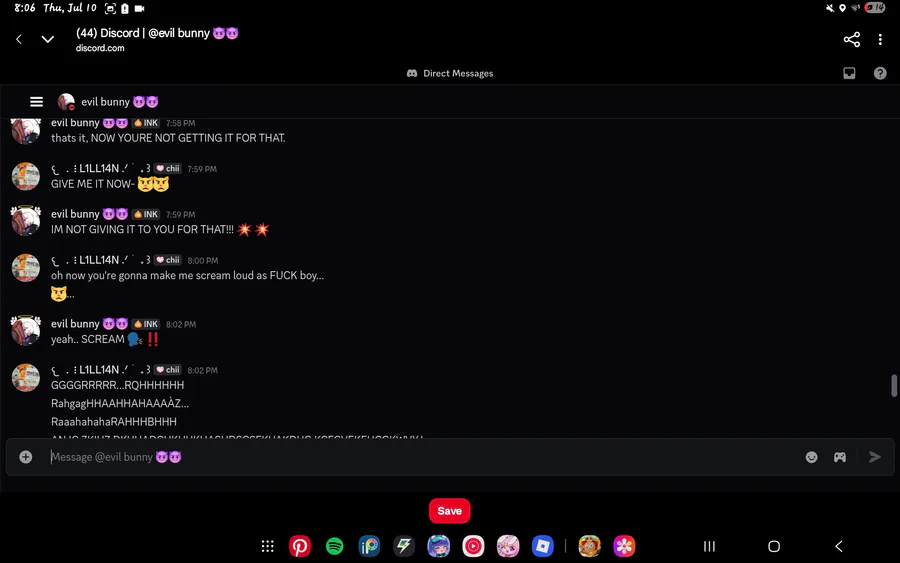Click message 'GGGGRRRRR...RQHHHHHH'

click(118, 385)
